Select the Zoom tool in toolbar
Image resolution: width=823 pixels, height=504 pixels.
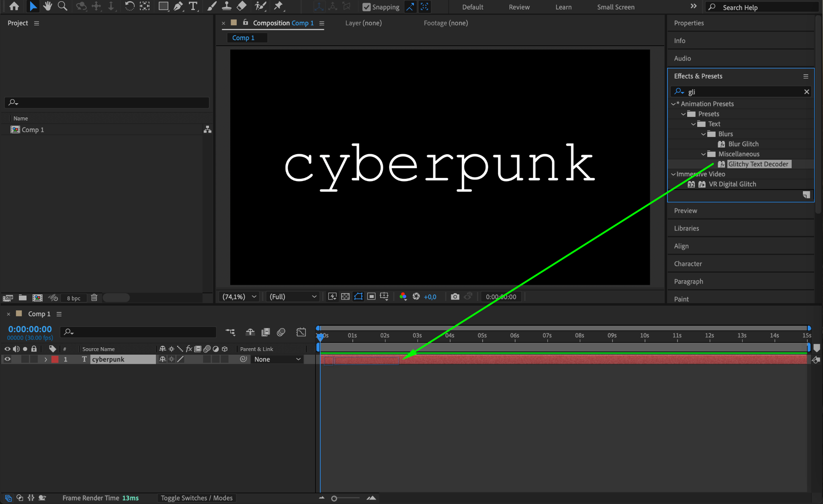pos(62,6)
